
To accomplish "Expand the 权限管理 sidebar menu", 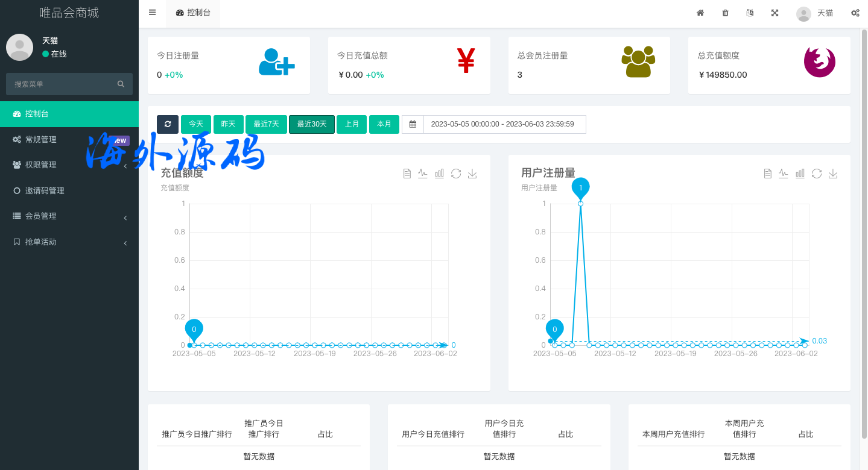I will [x=69, y=165].
